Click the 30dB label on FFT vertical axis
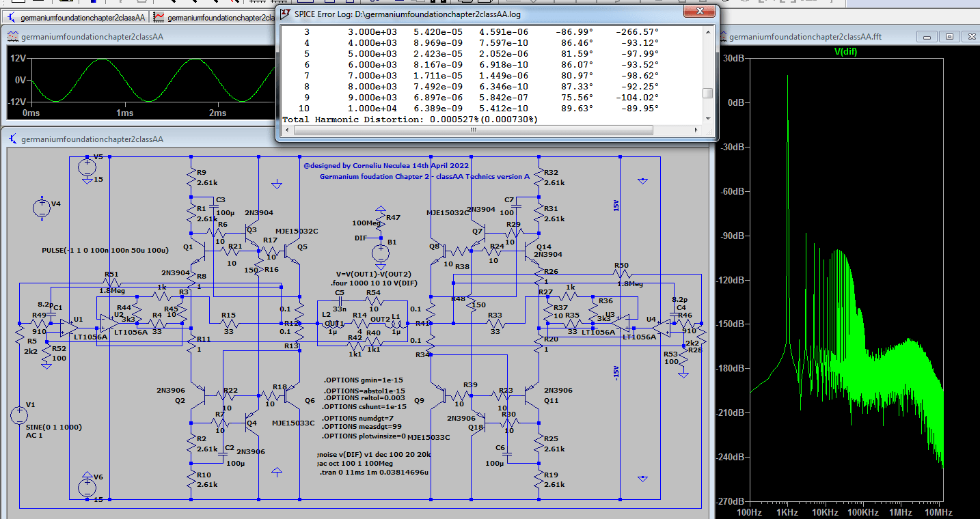The width and height of the screenshot is (980, 519). 733,58
